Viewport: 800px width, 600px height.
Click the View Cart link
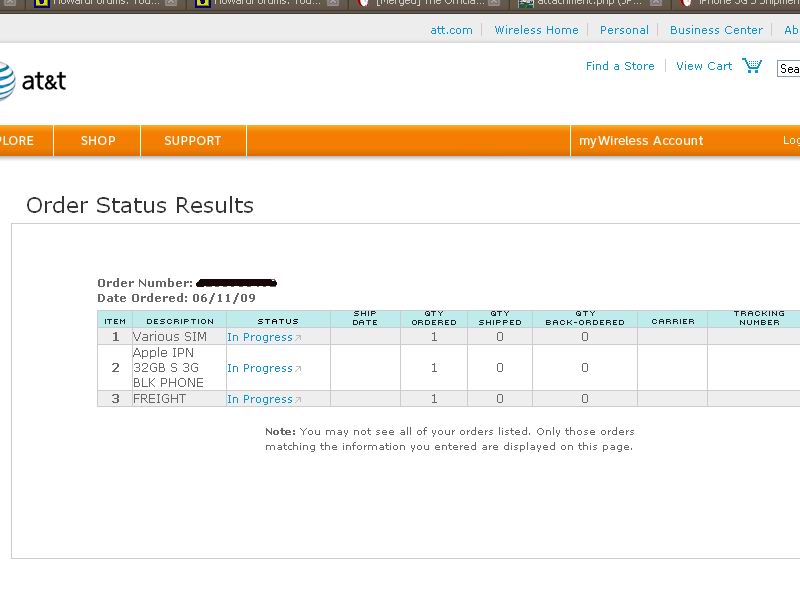(704, 66)
